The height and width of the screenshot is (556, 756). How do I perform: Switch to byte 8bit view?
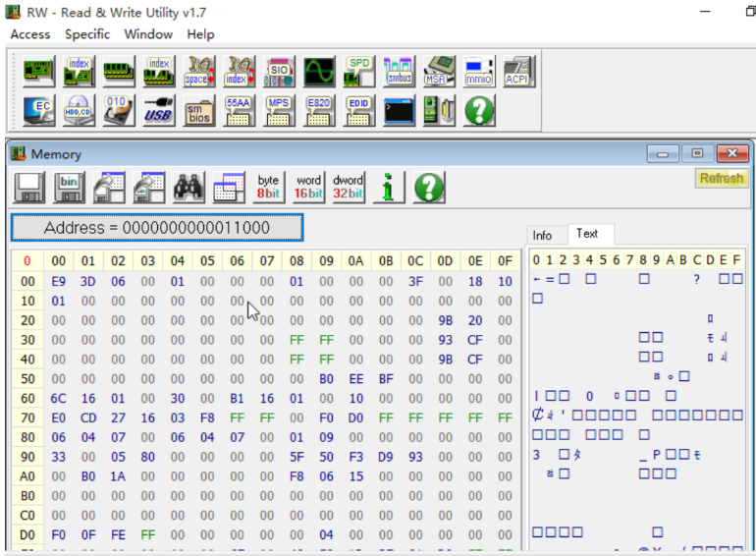point(268,187)
